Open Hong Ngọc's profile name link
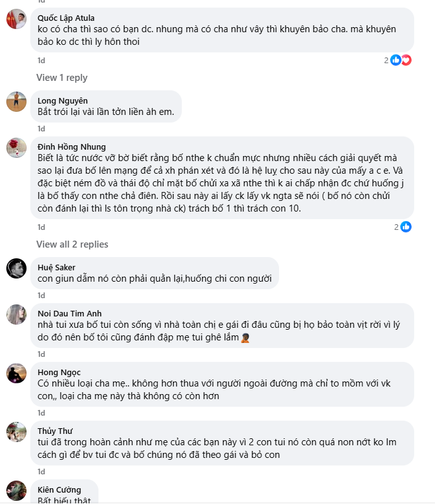This screenshot has width=435, height=504. (x=59, y=372)
